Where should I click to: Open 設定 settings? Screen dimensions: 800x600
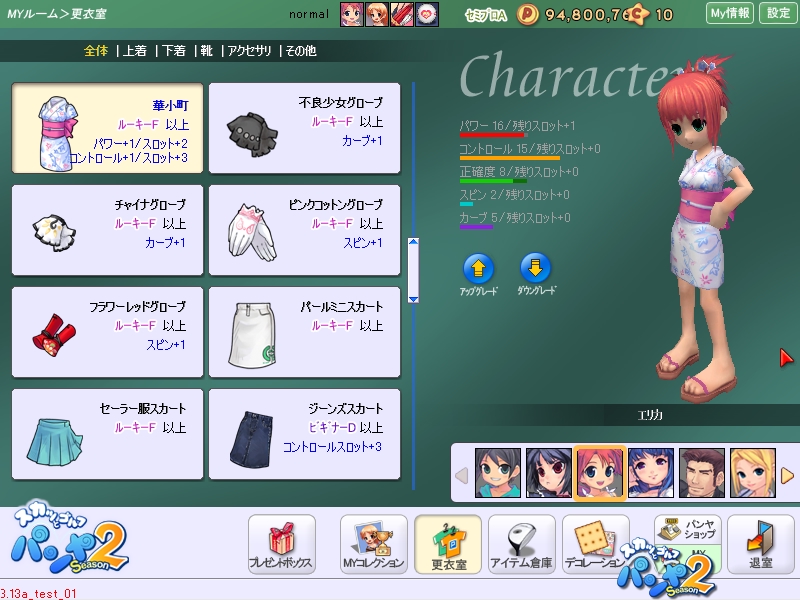point(778,13)
